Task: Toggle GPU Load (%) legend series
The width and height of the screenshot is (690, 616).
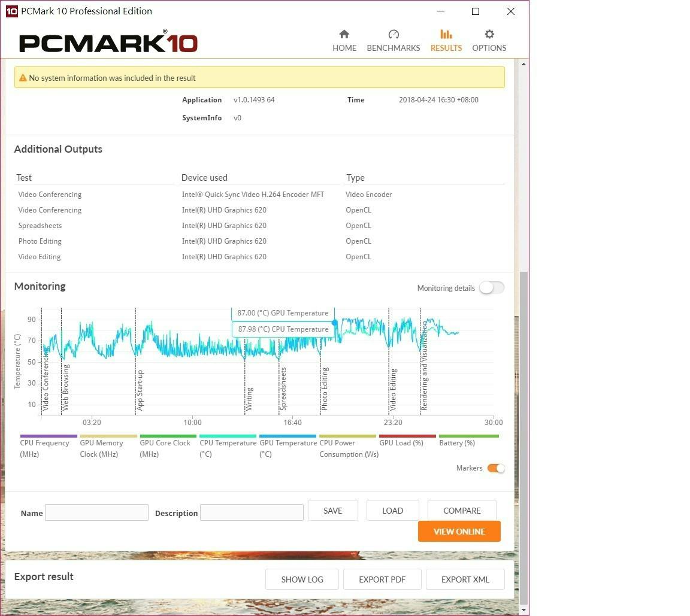Action: click(407, 441)
